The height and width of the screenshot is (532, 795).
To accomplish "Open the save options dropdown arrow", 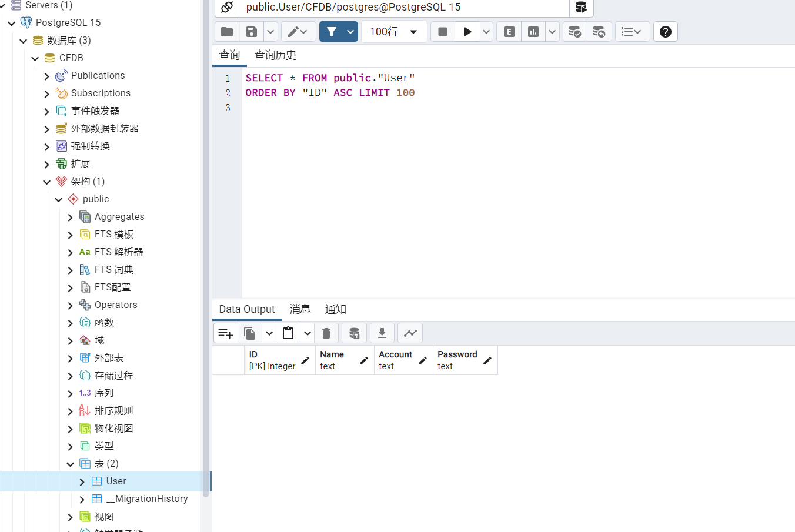I will 270,32.
